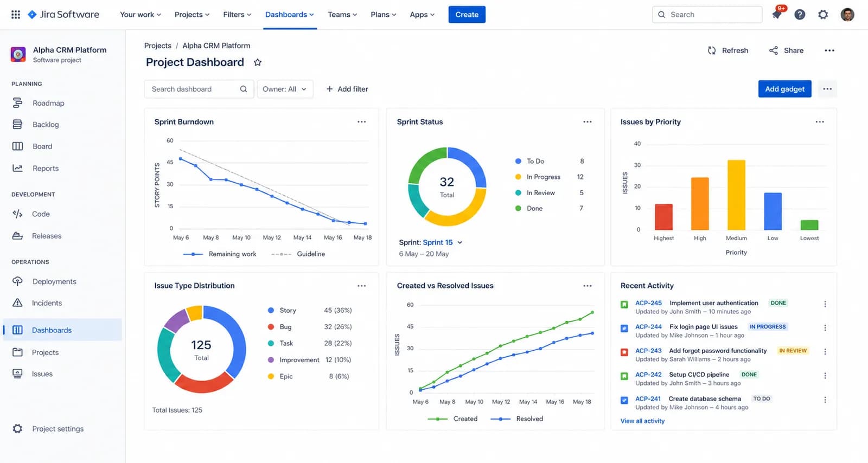Open the user profile avatar
Image resolution: width=868 pixels, height=463 pixels.
pos(847,15)
